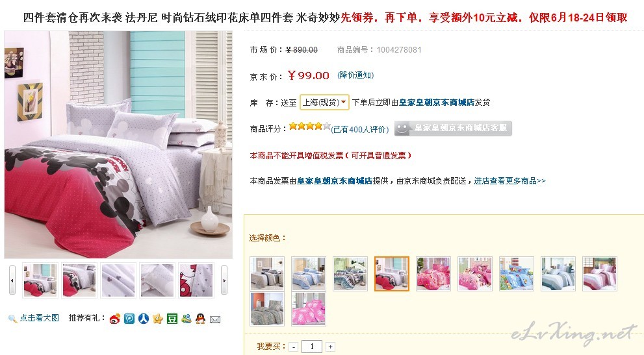The image size is (644, 355).
Task: Open 降价通知 price drop notification link
Action: click(x=355, y=75)
